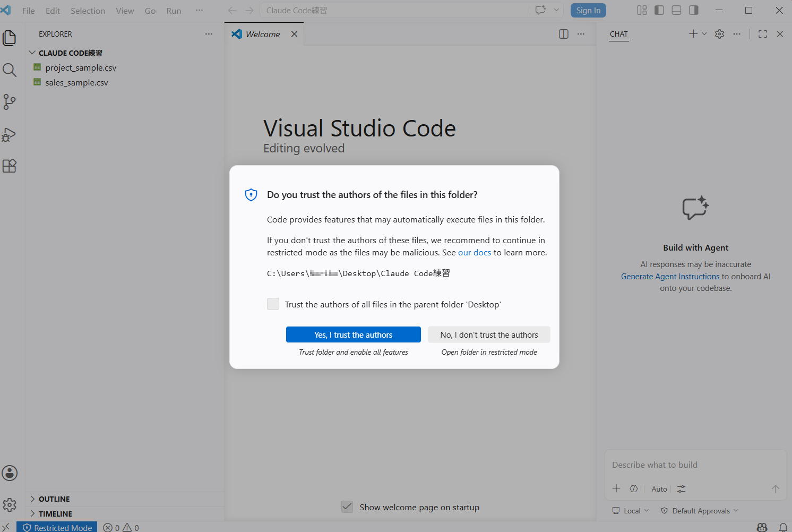The height and width of the screenshot is (532, 792).
Task: Go forward with navigation arrow
Action: 249,11
